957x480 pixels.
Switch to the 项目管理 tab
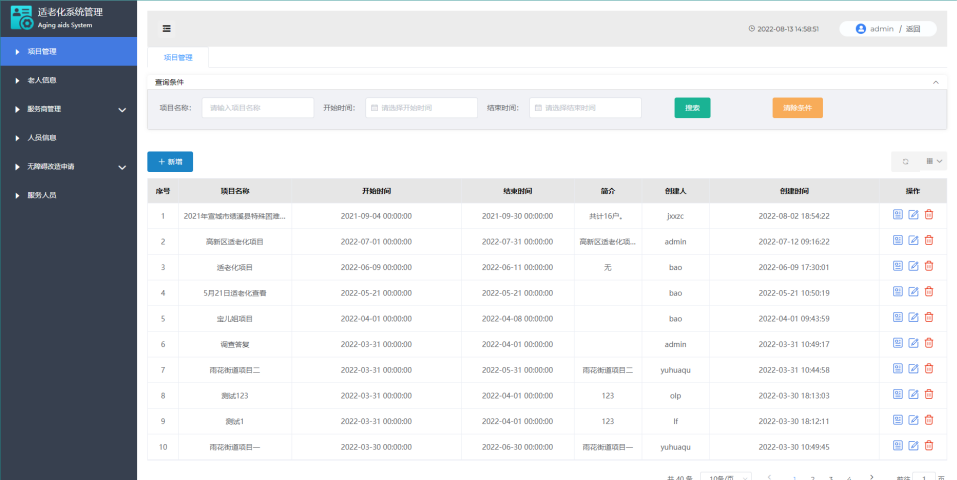[178, 58]
